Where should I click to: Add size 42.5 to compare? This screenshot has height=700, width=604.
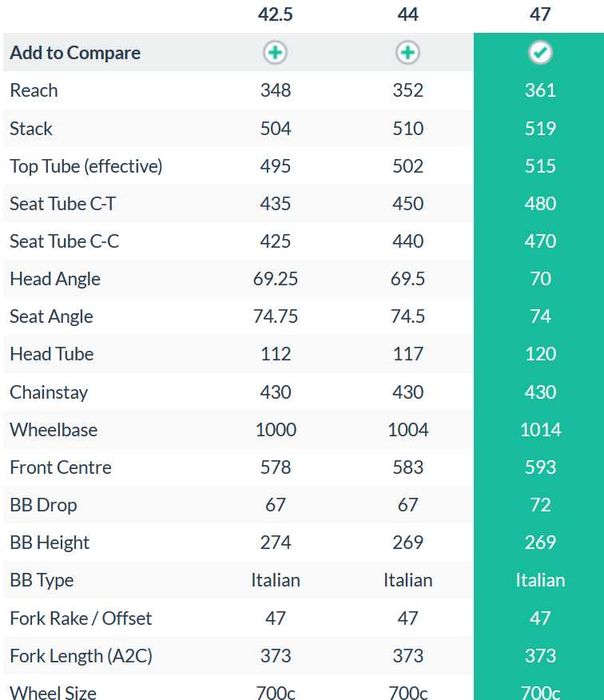coord(275,53)
